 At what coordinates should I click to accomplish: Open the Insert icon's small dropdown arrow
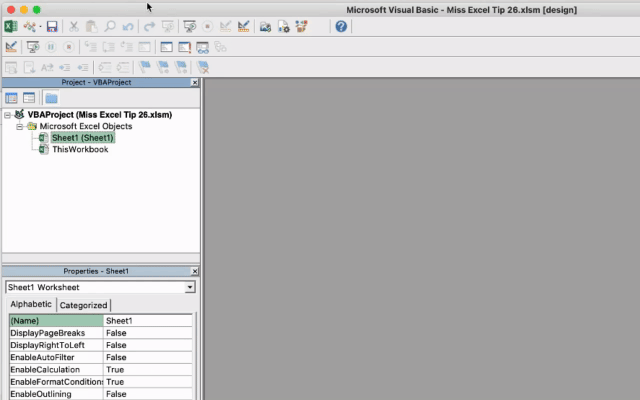point(40,27)
